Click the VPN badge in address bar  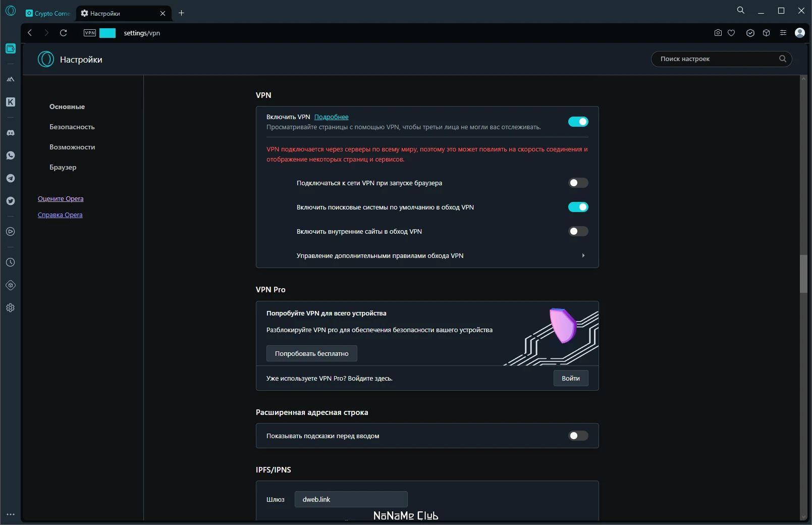tap(90, 33)
